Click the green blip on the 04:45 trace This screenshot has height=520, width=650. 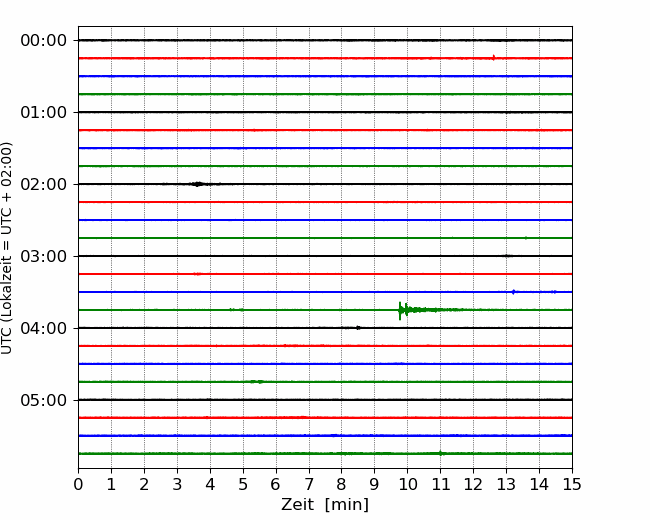[257, 381]
